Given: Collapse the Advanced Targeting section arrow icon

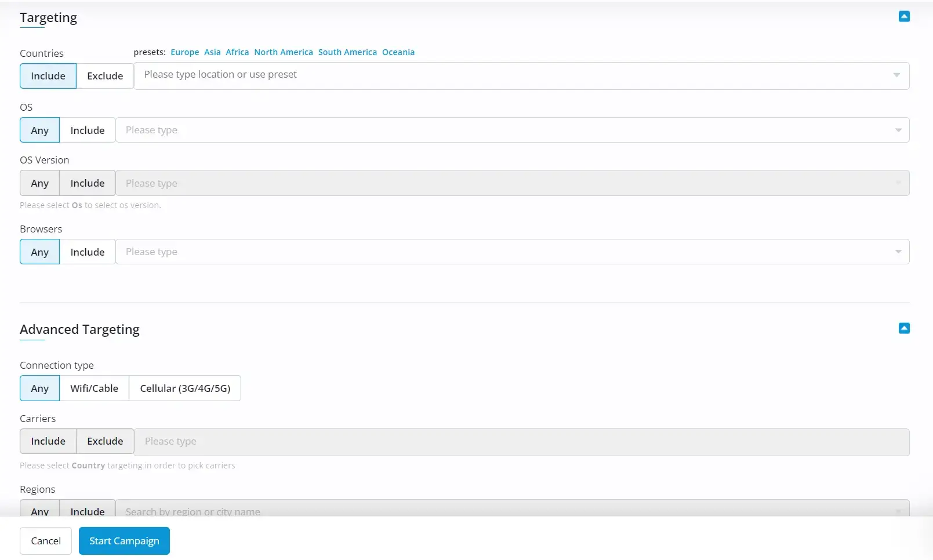Looking at the screenshot, I should [903, 329].
